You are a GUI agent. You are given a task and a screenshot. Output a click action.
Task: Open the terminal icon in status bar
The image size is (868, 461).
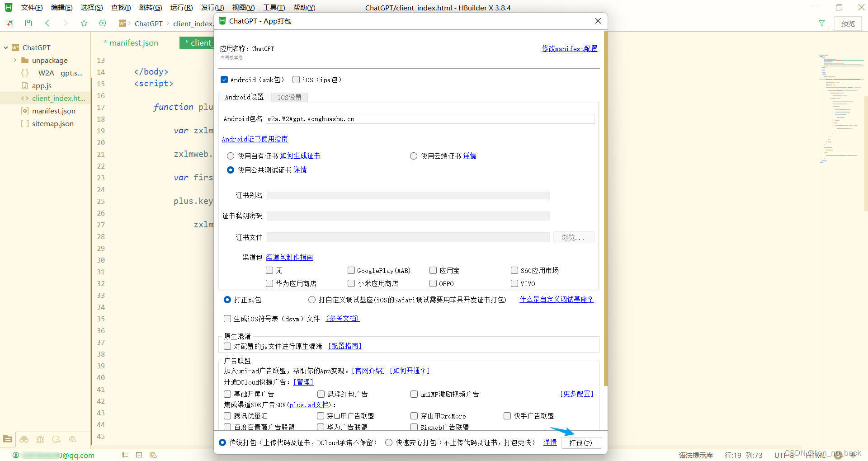click(139, 455)
